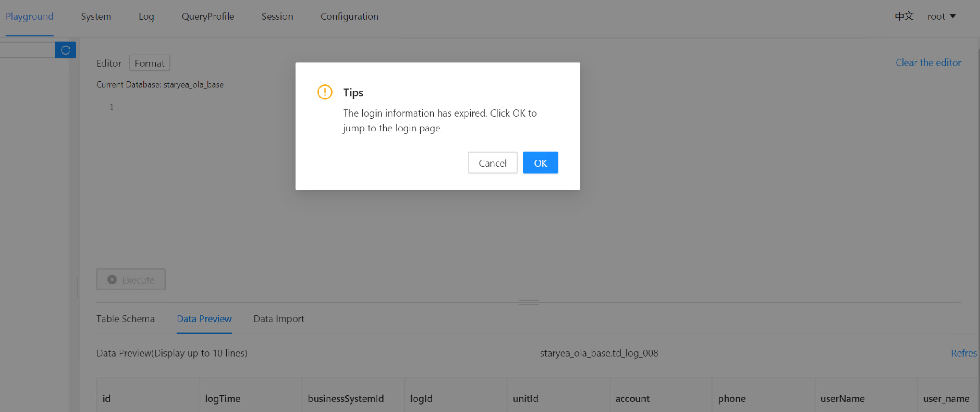Viewport: 980px width, 412px height.
Task: Go to the System menu
Action: [x=96, y=16]
